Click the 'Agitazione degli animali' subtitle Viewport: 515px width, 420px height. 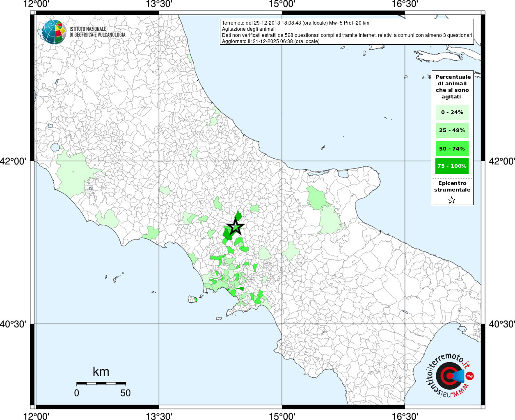(249, 29)
